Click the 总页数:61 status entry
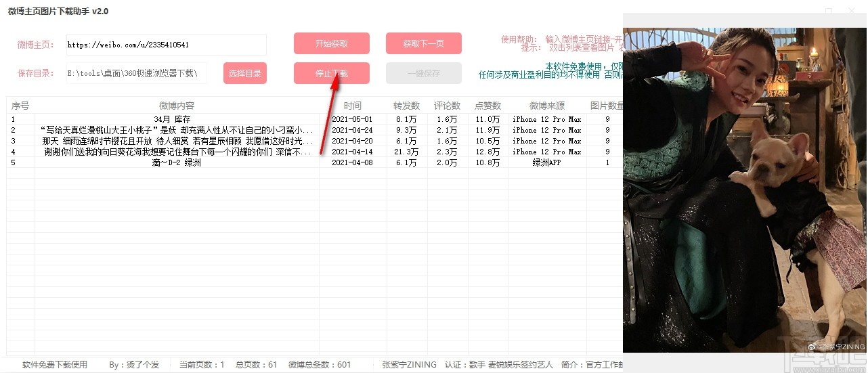This screenshot has width=868, height=373. click(x=257, y=364)
